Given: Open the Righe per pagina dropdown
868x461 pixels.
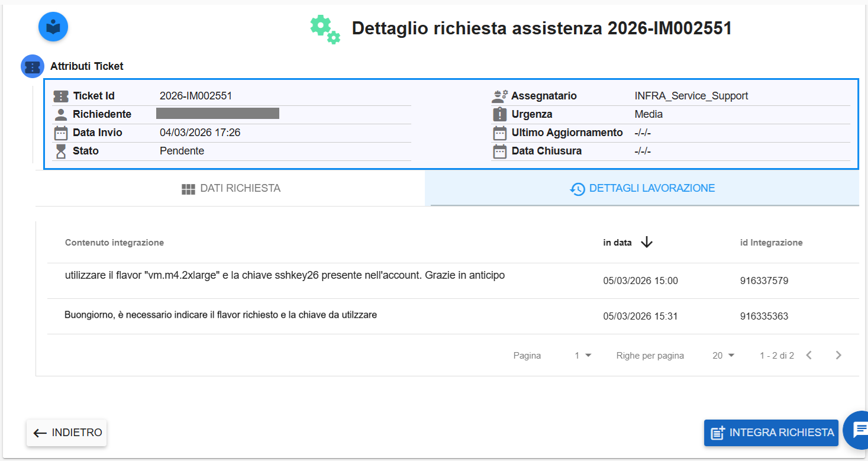Looking at the screenshot, I should pos(723,356).
